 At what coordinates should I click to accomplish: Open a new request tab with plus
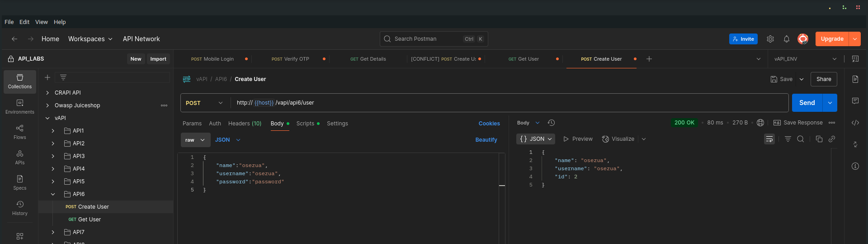tap(649, 59)
